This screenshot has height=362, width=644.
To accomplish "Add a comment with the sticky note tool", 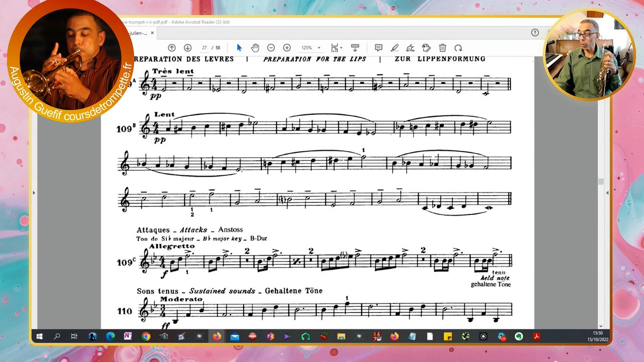I will pos(378,48).
